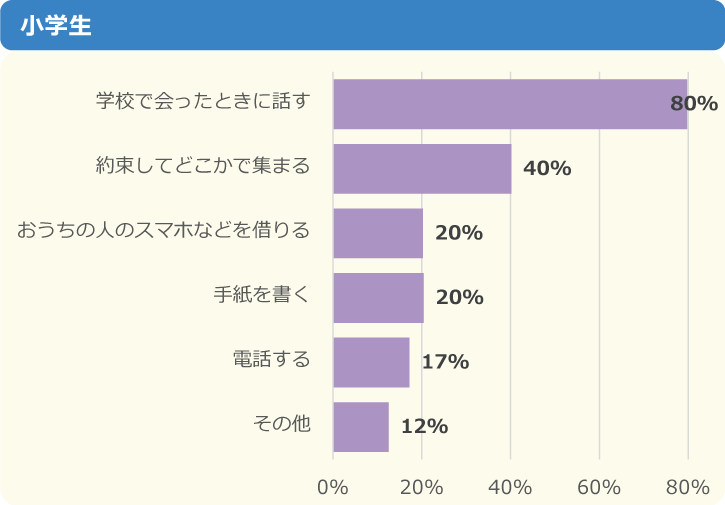Select the おうちの人のスマホなどを借りる bar
Image resolution: width=725 pixels, height=505 pixels.
(x=378, y=233)
